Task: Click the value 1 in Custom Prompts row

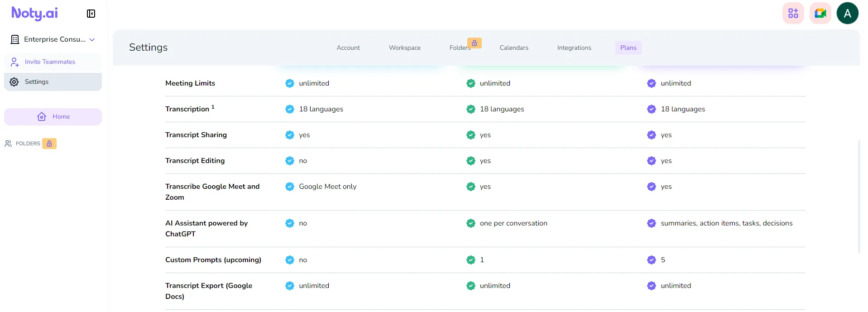Action: point(482,260)
